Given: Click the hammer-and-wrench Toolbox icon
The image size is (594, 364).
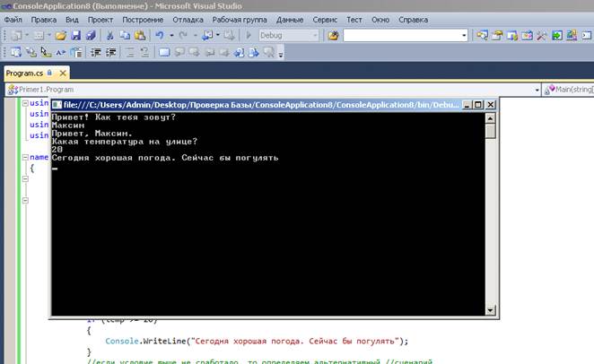Looking at the screenshot, I should click(x=542, y=36).
